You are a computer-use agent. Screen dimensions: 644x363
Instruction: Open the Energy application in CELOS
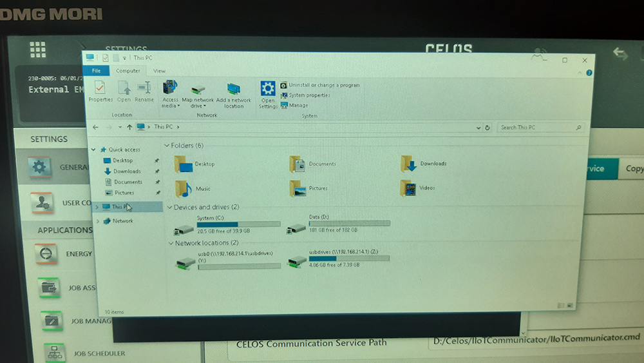click(64, 254)
